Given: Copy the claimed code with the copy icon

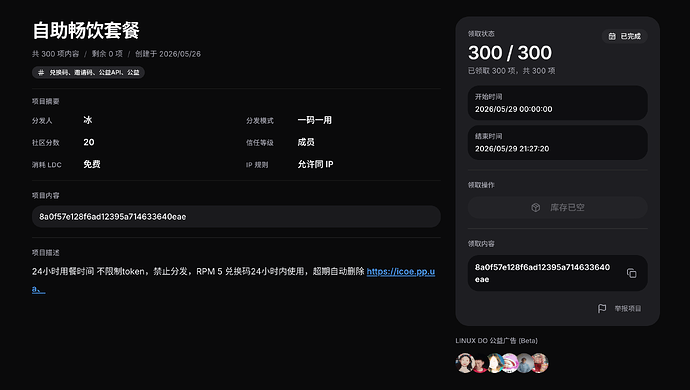Looking at the screenshot, I should [631, 273].
